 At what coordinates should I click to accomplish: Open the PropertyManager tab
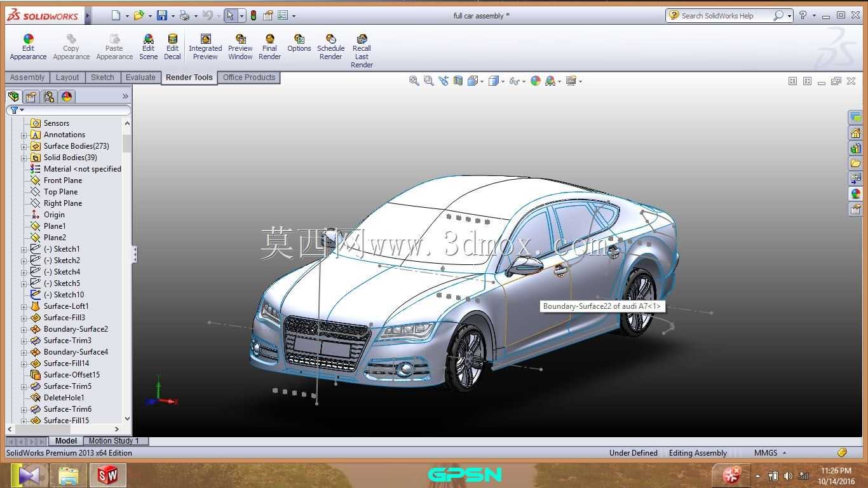coord(31,97)
